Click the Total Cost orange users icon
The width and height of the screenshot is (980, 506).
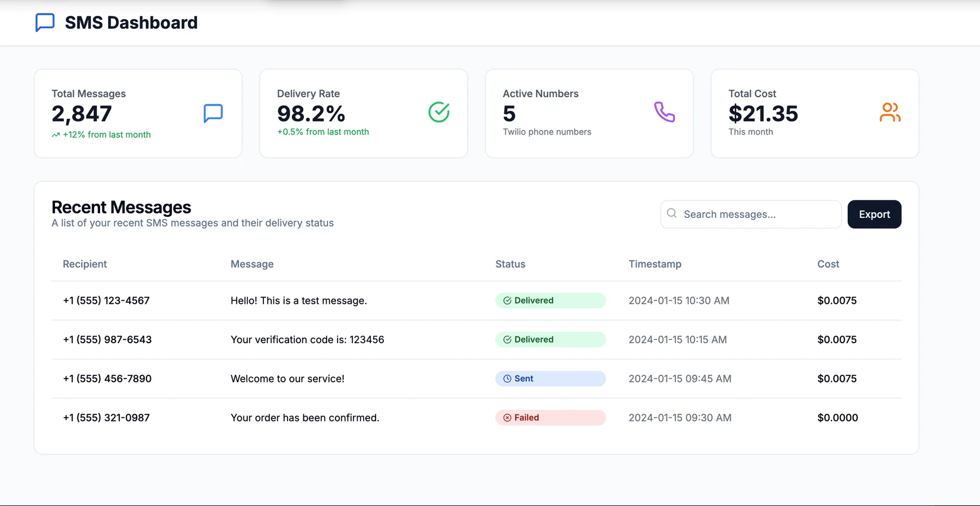(890, 112)
